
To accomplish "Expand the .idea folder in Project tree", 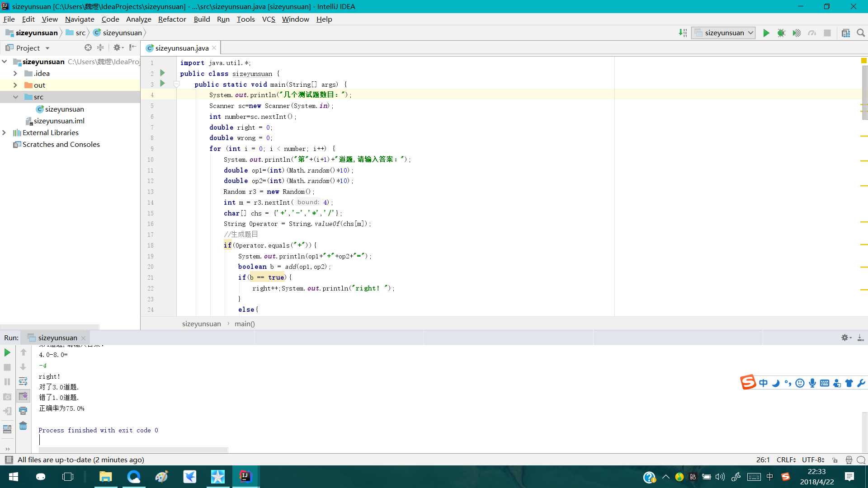I will coord(15,73).
